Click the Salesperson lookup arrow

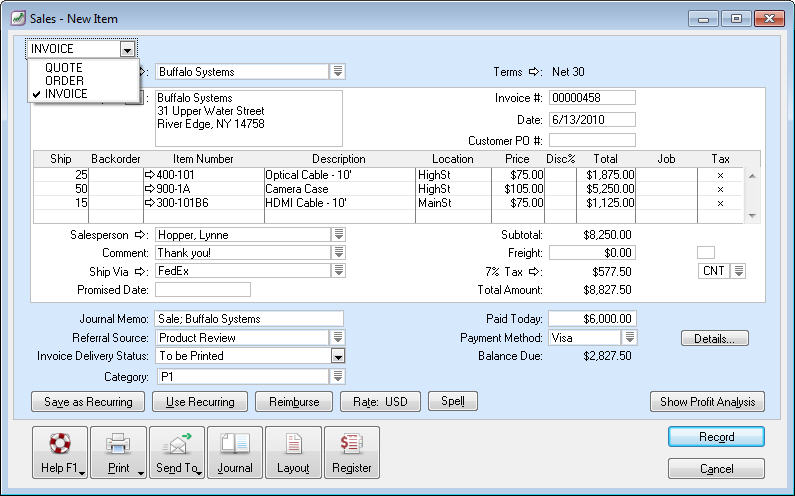[x=140, y=235]
